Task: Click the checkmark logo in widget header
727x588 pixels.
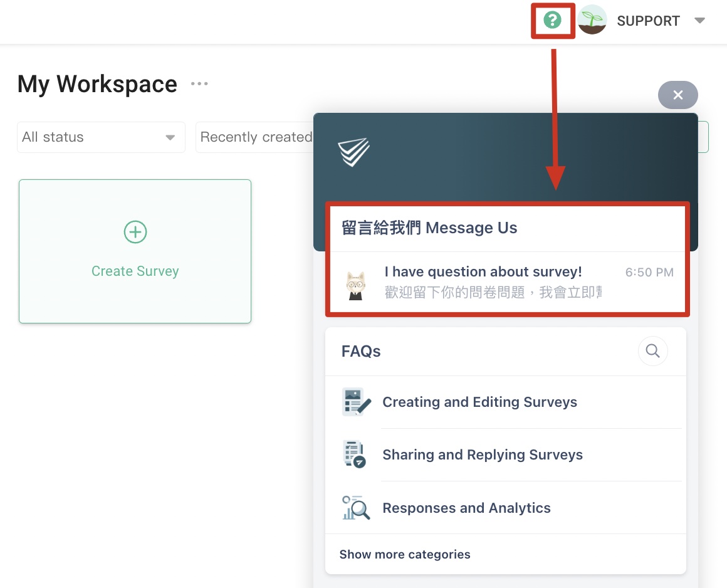Action: pos(353,152)
